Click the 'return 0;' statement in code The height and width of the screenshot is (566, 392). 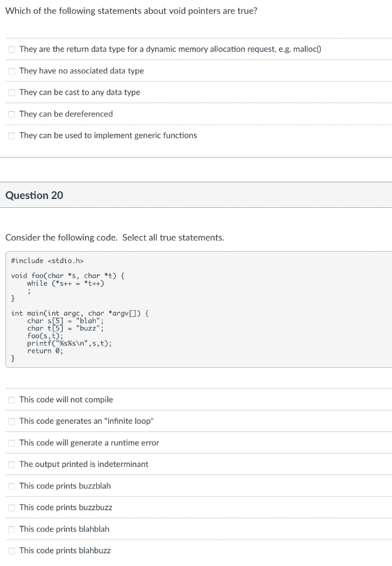click(x=45, y=350)
